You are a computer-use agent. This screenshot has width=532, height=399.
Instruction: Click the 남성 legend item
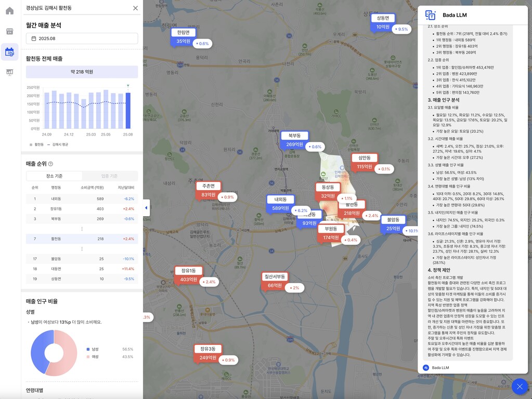(95, 349)
